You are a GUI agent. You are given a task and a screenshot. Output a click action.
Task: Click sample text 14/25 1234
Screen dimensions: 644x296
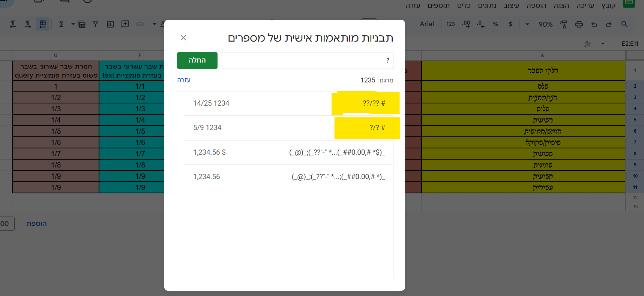211,103
